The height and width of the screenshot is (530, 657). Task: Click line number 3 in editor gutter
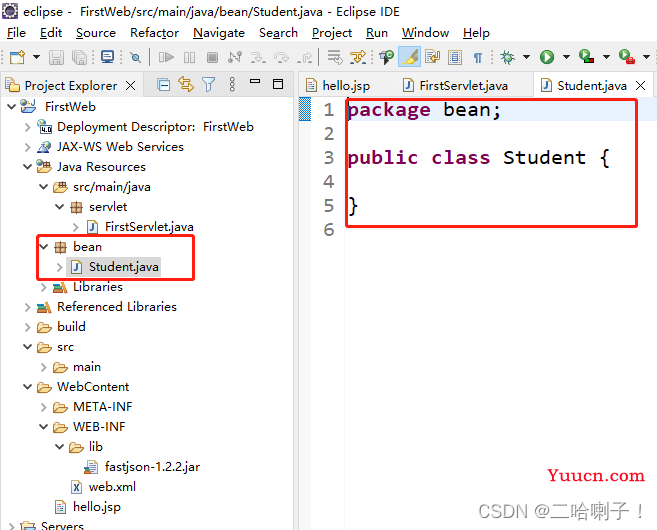pos(329,158)
